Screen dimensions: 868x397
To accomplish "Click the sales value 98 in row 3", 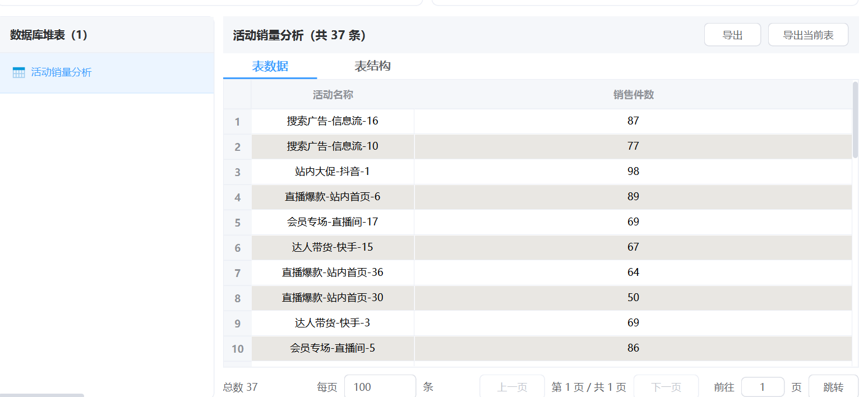I will (x=633, y=172).
